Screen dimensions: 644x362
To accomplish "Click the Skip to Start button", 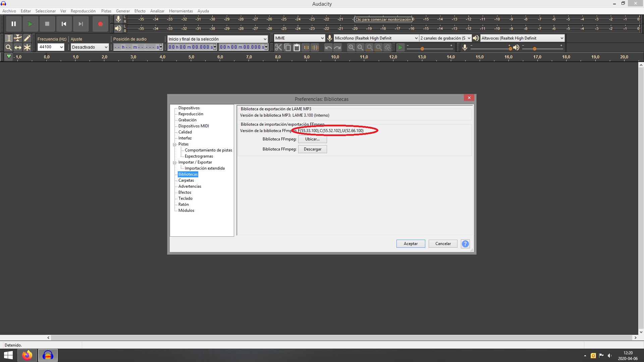I will click(64, 24).
